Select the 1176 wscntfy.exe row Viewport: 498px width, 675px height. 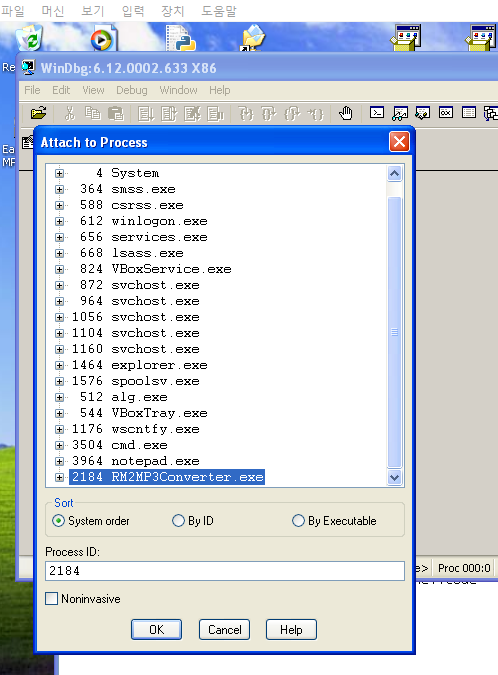136,429
